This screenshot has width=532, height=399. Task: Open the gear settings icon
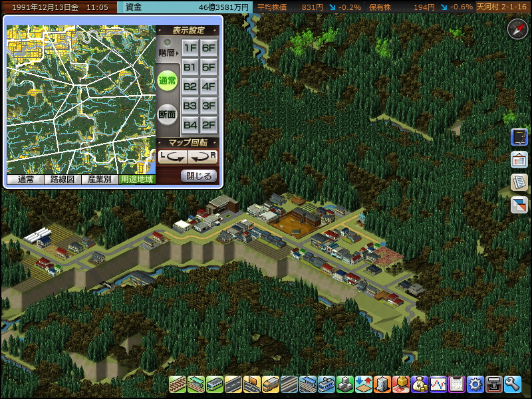[475, 384]
